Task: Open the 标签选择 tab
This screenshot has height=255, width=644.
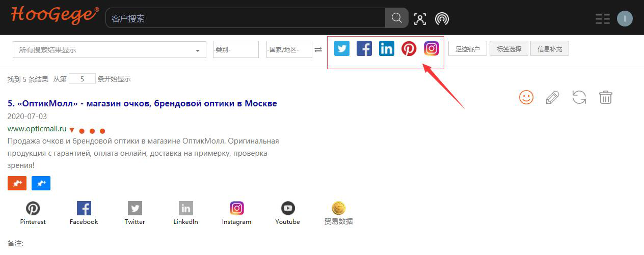Action: tap(508, 49)
